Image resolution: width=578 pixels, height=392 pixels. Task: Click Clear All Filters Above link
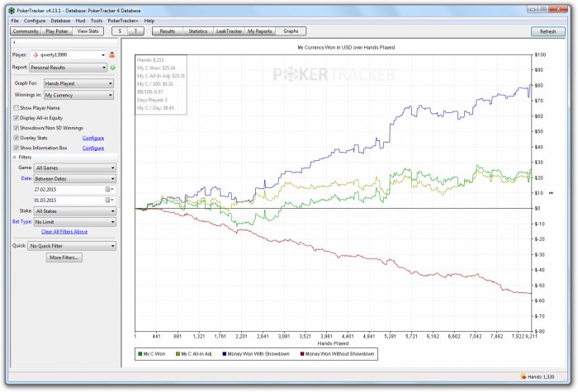click(64, 232)
